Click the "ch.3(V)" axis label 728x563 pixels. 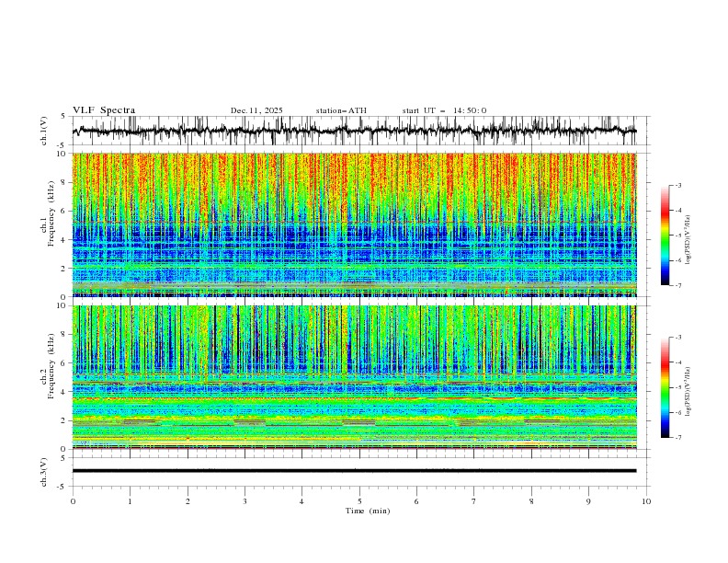click(44, 472)
